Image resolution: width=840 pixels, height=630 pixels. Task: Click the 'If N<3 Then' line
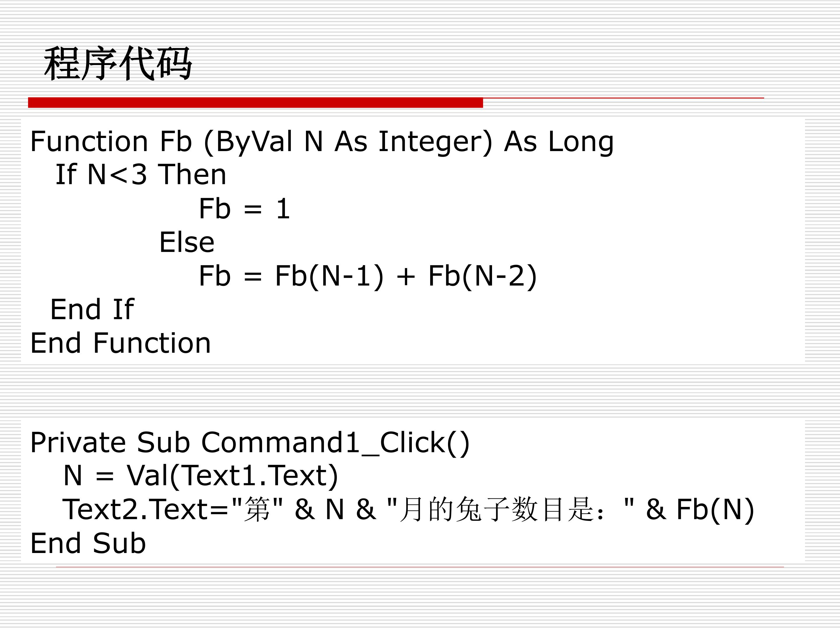[x=141, y=174]
